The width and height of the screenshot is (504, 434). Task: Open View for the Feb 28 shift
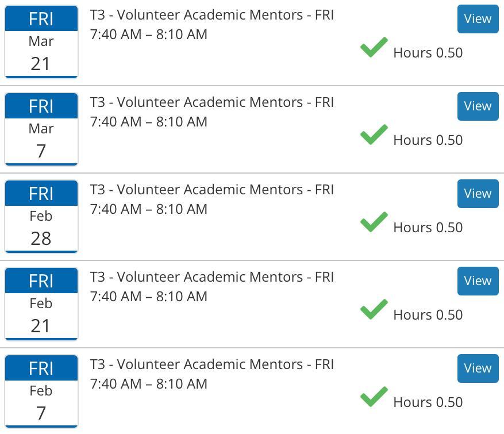[x=478, y=194]
